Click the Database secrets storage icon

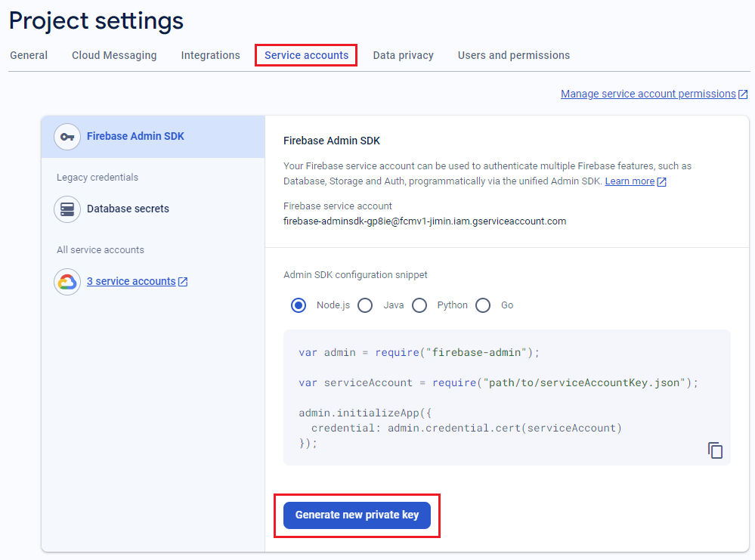click(x=67, y=209)
